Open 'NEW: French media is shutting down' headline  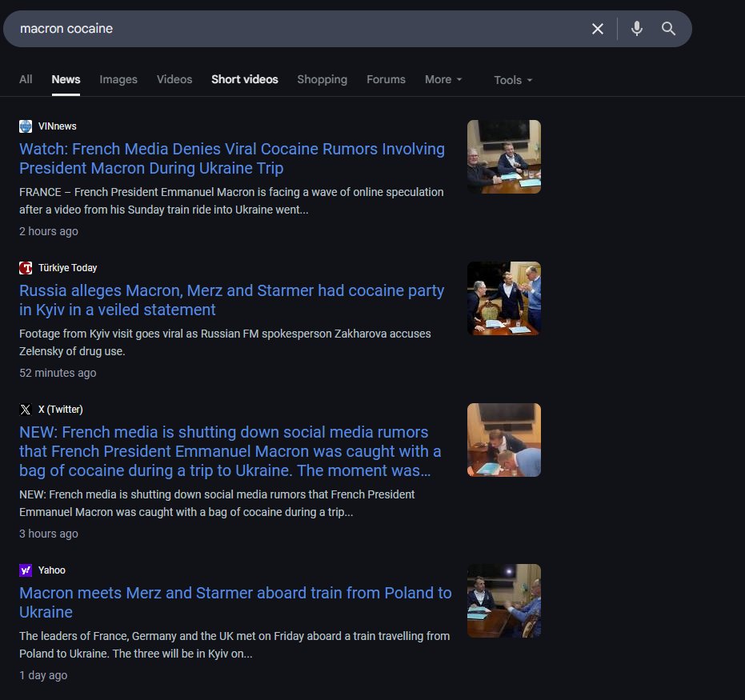[x=230, y=451]
